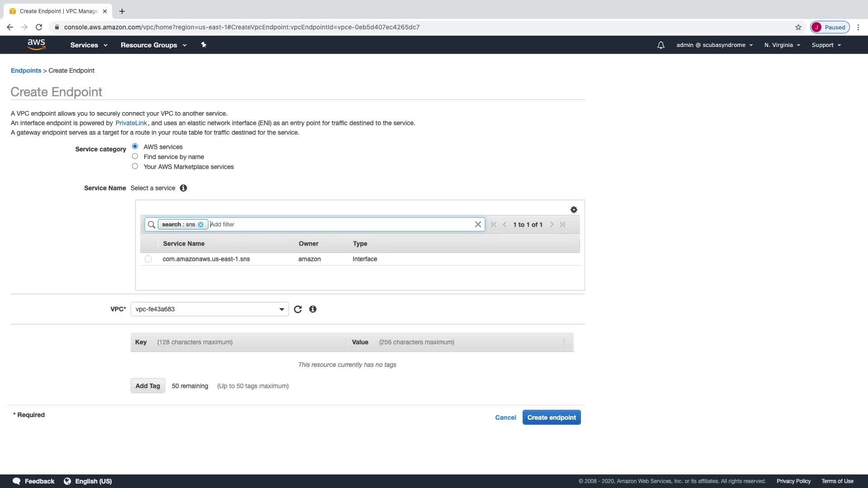Click the notifications bell icon
Image resolution: width=868 pixels, height=488 pixels.
pos(660,45)
